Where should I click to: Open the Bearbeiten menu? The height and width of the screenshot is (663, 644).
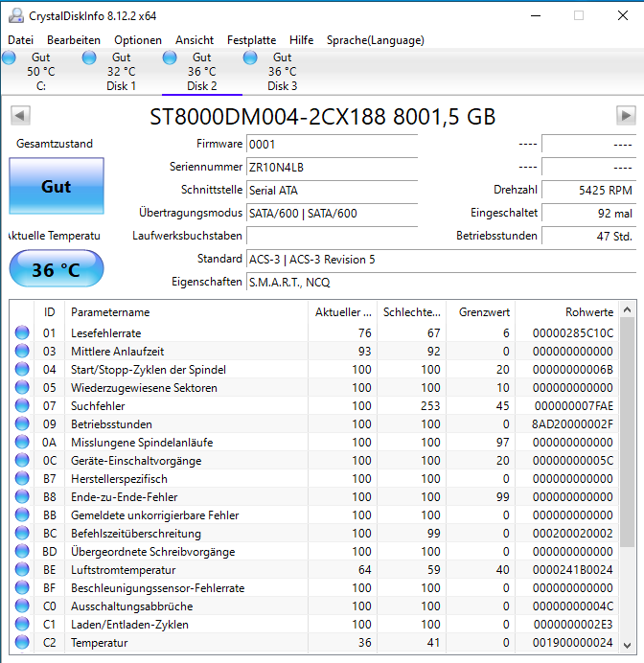pos(74,40)
